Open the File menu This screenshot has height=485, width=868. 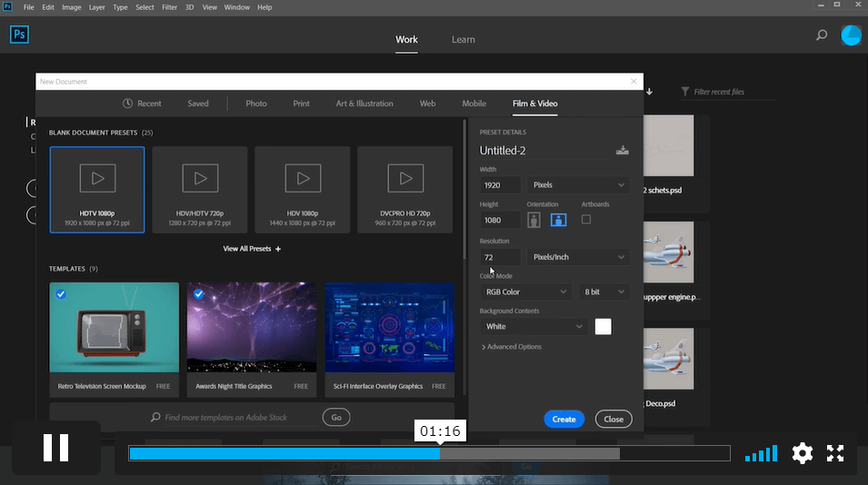[29, 7]
